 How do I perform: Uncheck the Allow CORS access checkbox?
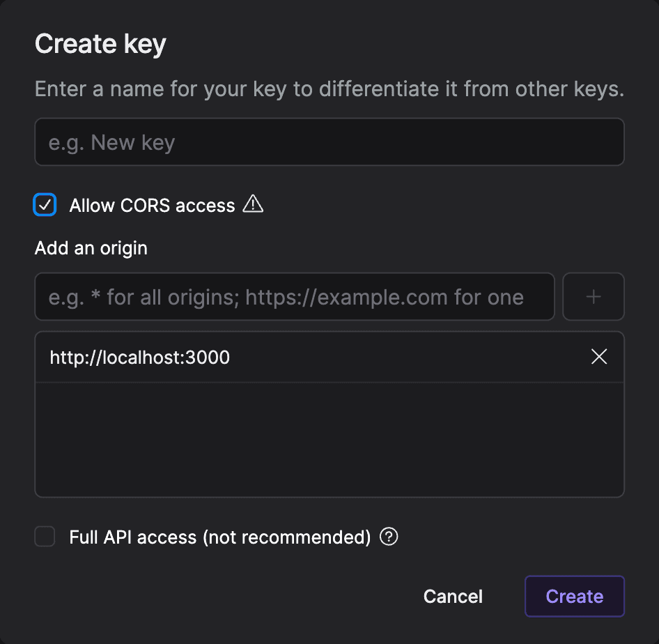[x=45, y=205]
